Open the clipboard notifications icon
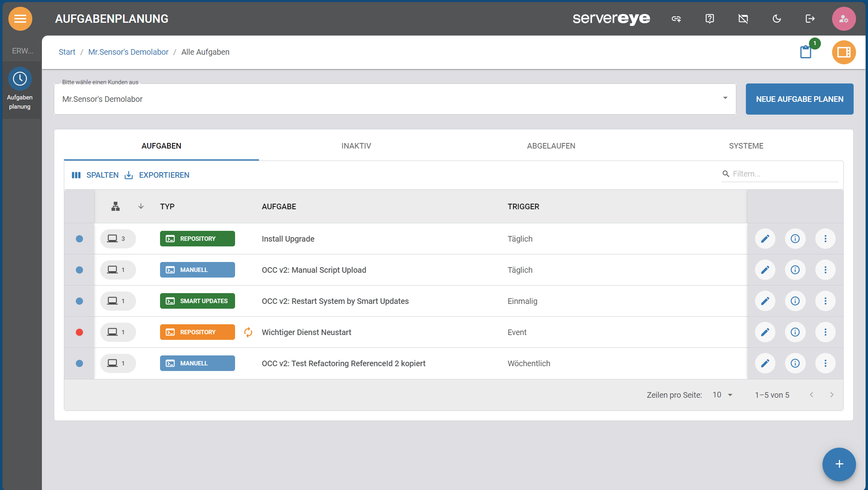The height and width of the screenshot is (490, 868). pos(806,52)
